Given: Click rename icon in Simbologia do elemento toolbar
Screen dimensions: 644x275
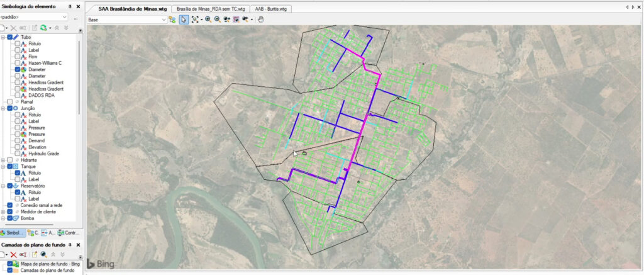Looking at the screenshot, I should (23, 28).
